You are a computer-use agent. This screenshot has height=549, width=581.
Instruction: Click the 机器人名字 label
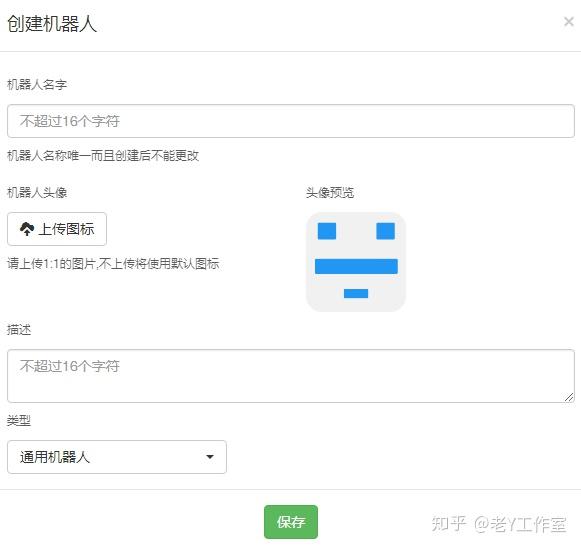click(37, 84)
